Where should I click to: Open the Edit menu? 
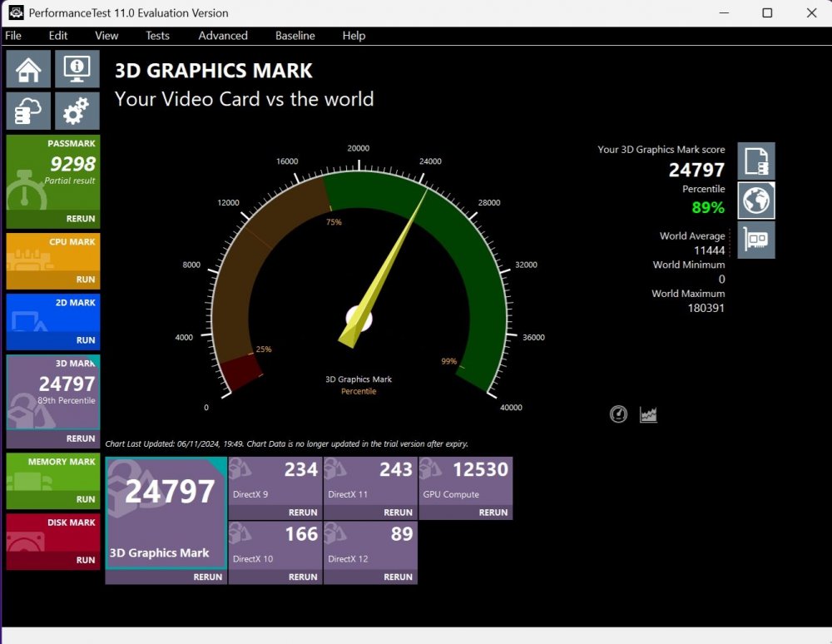coord(58,36)
